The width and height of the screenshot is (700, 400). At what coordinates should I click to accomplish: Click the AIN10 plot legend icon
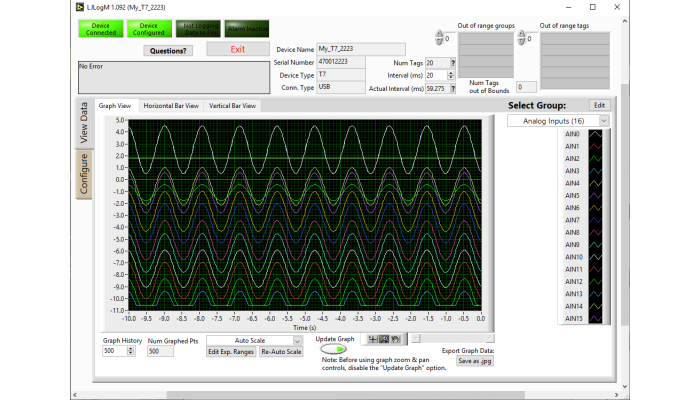[x=596, y=257]
